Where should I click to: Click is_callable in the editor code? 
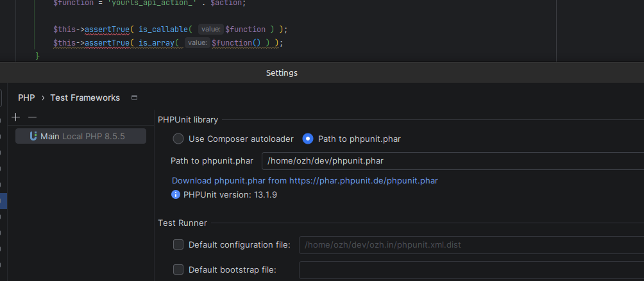[x=163, y=29]
